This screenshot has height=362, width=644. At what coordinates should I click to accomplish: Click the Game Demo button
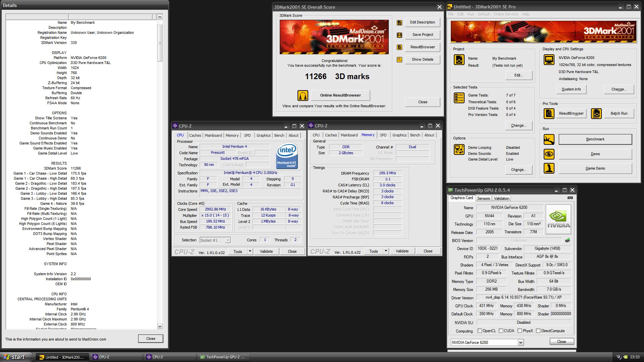click(x=595, y=169)
